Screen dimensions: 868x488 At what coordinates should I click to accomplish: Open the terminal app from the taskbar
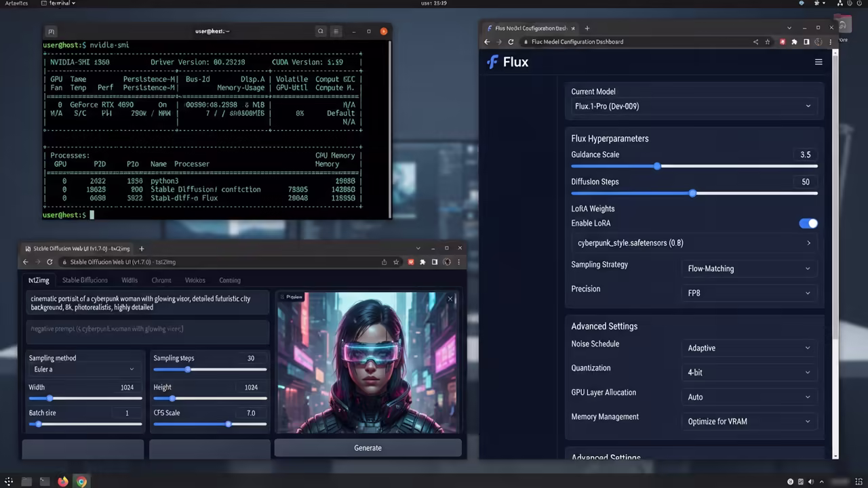pos(44,481)
